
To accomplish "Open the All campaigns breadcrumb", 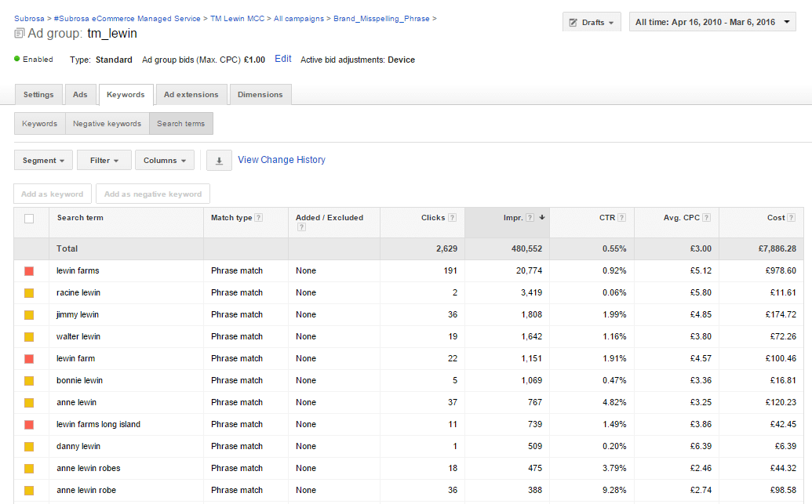I will click(299, 19).
